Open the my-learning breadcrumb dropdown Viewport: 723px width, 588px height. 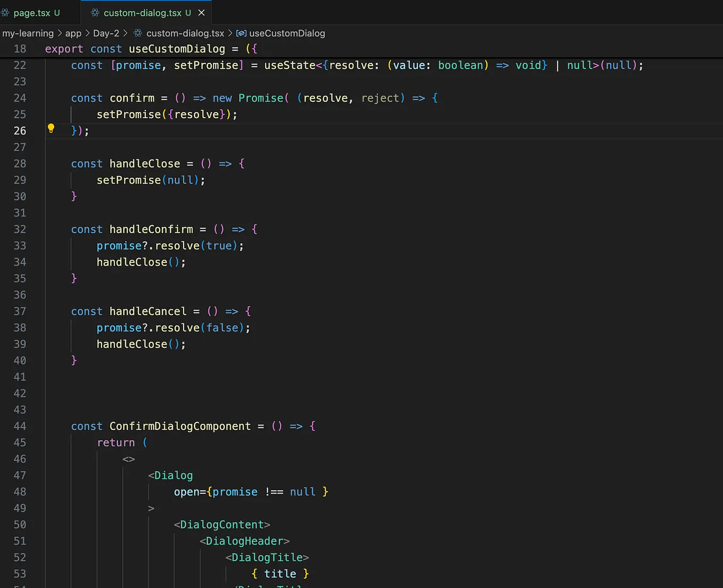click(28, 33)
